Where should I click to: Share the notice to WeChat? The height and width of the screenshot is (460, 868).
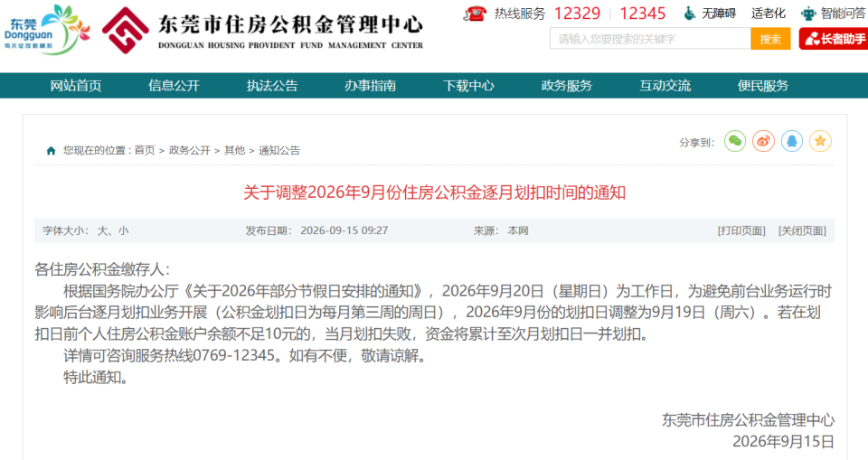(735, 142)
